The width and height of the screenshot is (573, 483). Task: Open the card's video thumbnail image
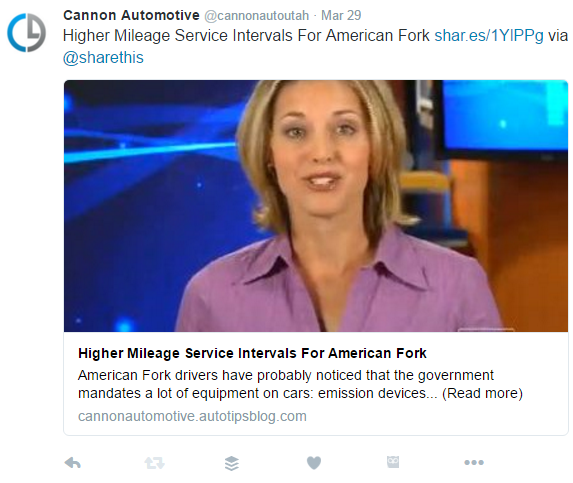coord(316,206)
